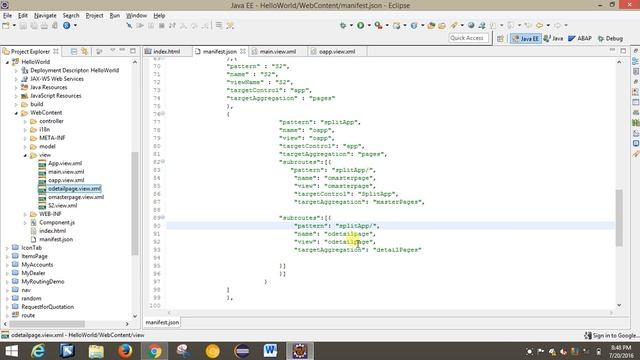Switch to the oapp.view.xml editor tab
The width and height of the screenshot is (640, 360).
[337, 51]
